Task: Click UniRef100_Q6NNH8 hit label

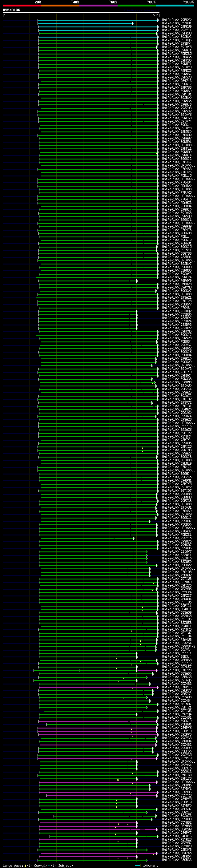Action: click(x=177, y=497)
